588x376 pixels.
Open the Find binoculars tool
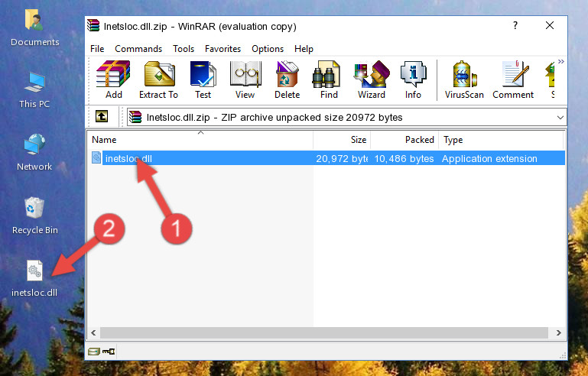[x=329, y=79]
